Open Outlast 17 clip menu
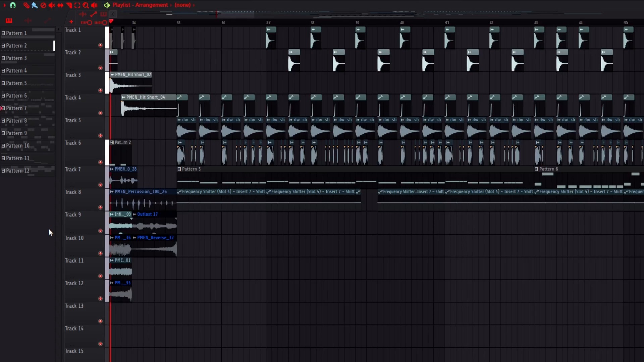The width and height of the screenshot is (644, 362). 135,214
